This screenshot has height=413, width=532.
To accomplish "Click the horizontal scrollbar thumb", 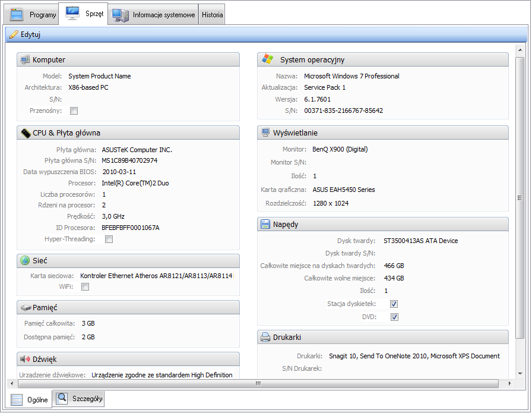I will tap(258, 383).
